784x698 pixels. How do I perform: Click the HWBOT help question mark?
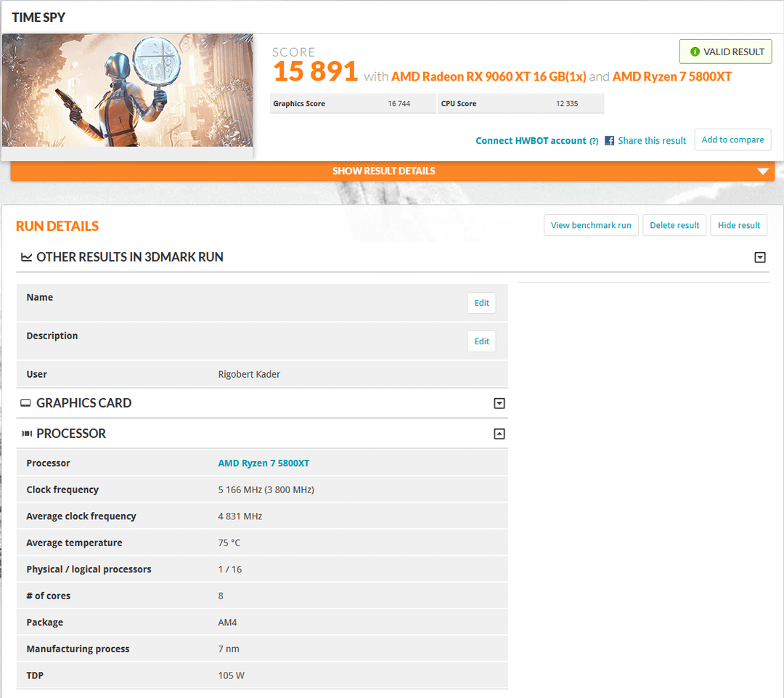[x=594, y=141]
